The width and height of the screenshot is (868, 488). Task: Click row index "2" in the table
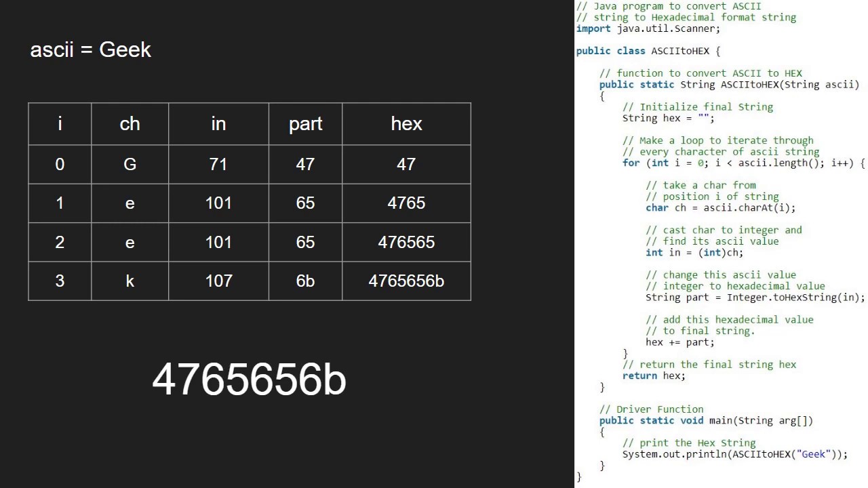coord(60,243)
